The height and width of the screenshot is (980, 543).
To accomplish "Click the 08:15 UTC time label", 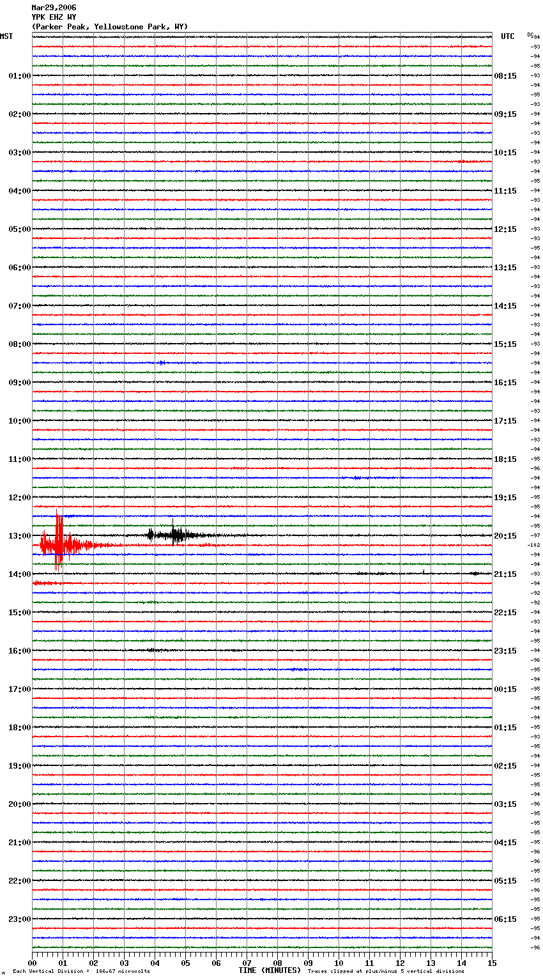I will click(x=505, y=76).
